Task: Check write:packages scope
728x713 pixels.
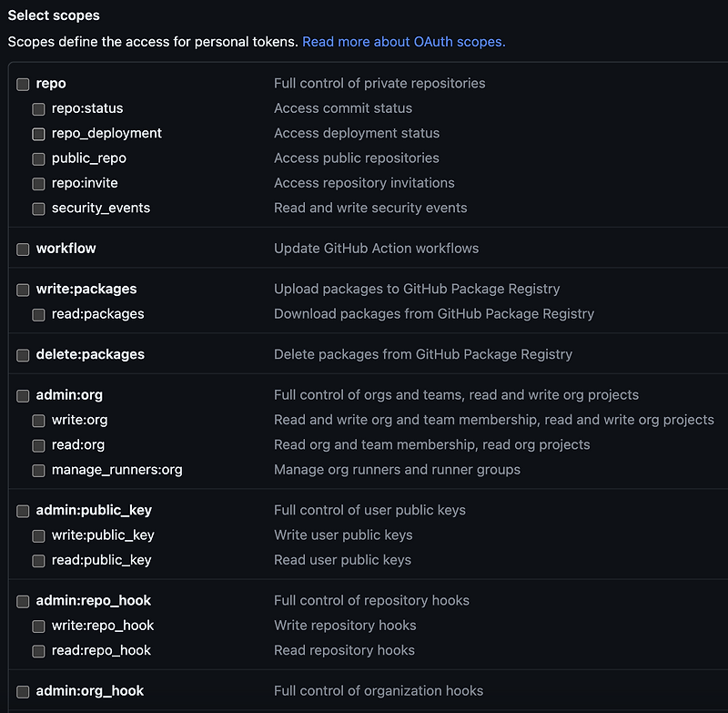Action: coord(23,290)
